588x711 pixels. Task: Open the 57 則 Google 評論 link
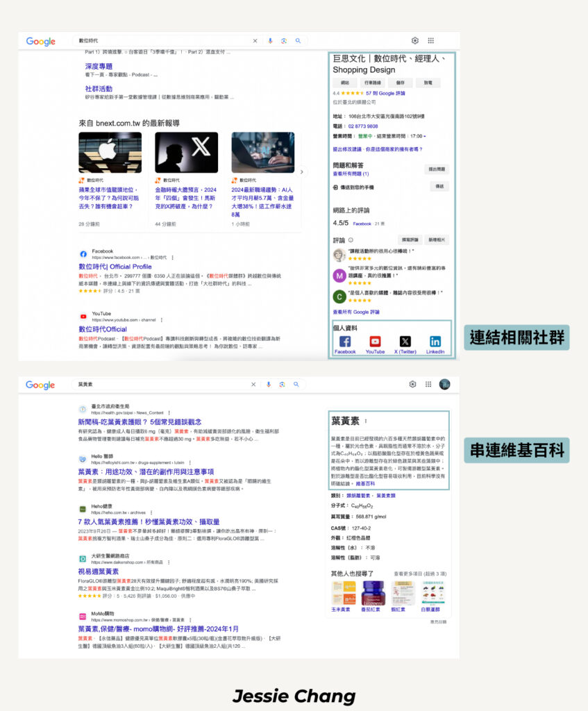coord(385,94)
